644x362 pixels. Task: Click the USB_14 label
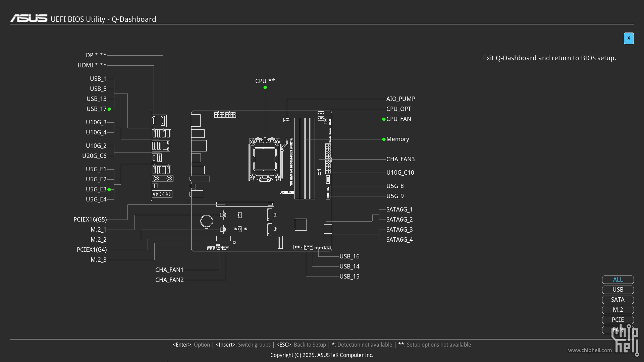click(349, 266)
